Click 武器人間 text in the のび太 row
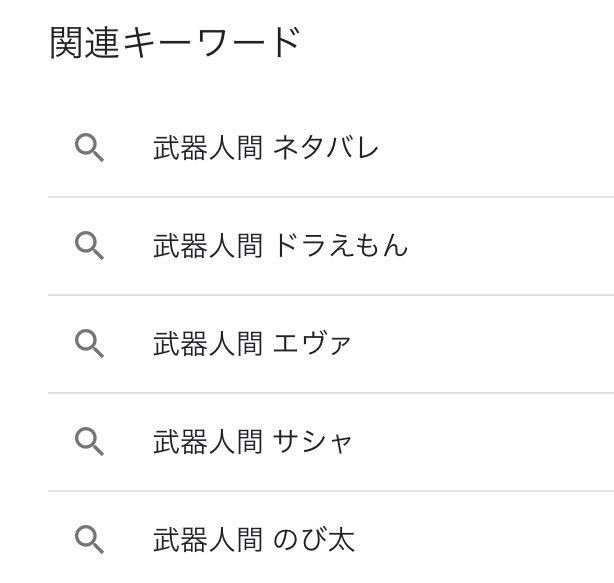 [x=208, y=540]
